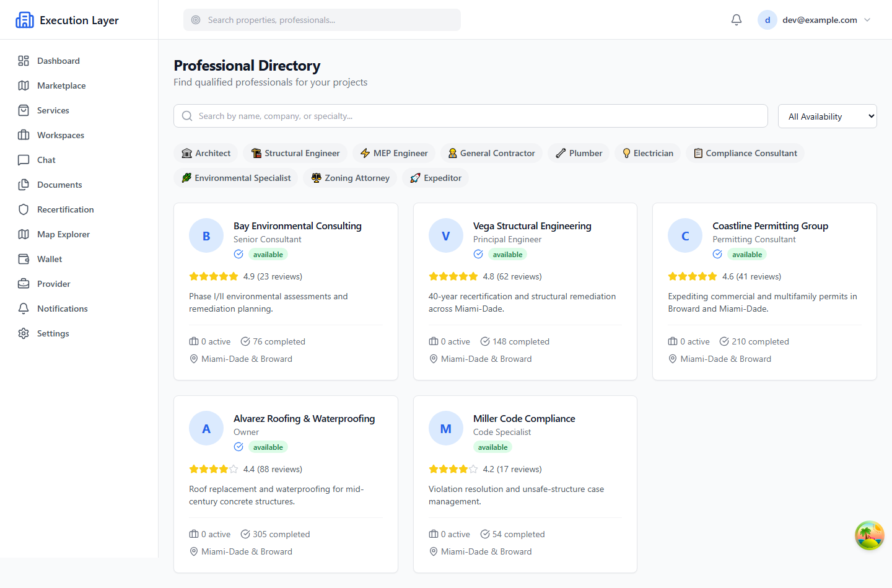Click the Map Explorer icon in sidebar

coord(24,234)
